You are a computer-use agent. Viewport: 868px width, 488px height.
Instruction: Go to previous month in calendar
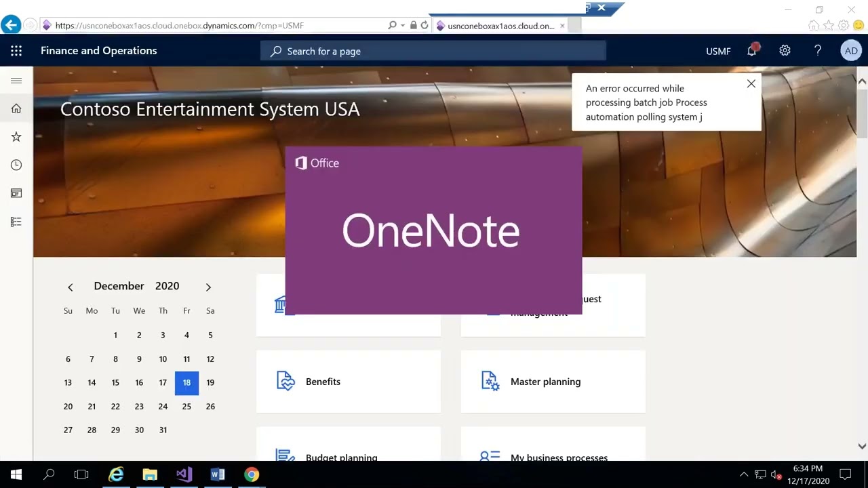click(x=70, y=287)
